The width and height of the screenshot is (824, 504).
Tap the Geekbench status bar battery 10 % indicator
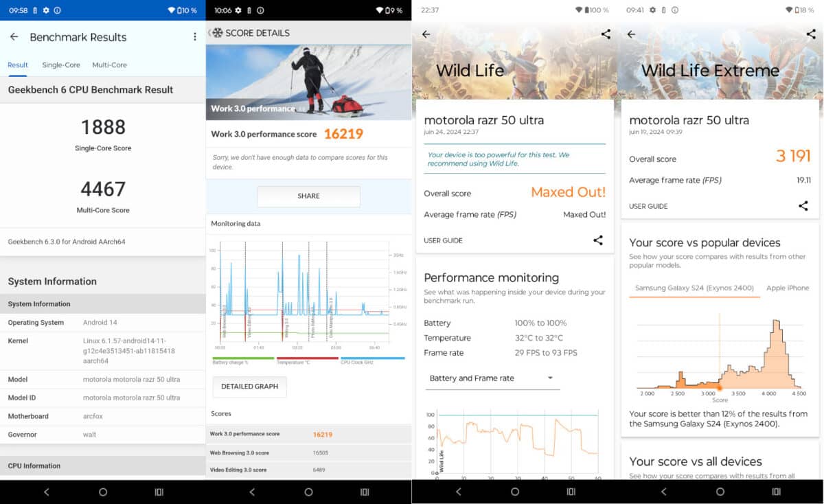(x=187, y=10)
